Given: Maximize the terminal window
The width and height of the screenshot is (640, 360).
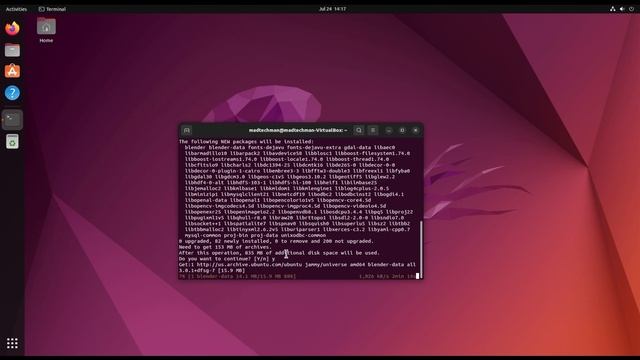Looking at the screenshot, I should point(402,130).
